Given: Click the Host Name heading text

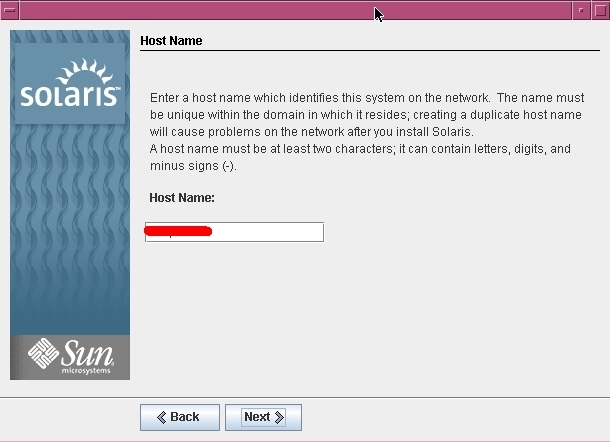Looking at the screenshot, I should 171,40.
